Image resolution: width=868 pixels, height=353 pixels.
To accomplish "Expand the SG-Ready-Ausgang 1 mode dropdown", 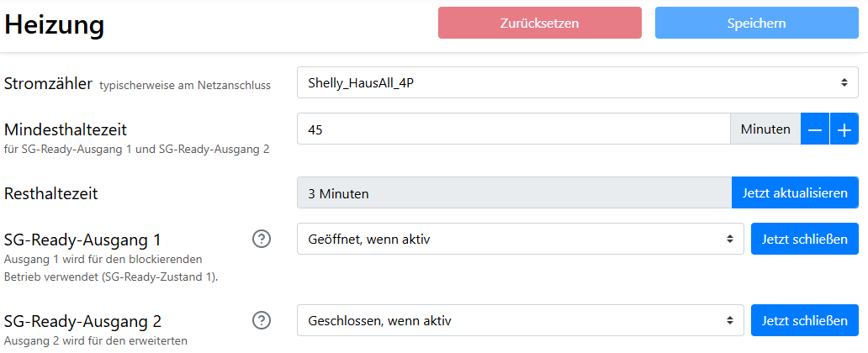I will [520, 239].
